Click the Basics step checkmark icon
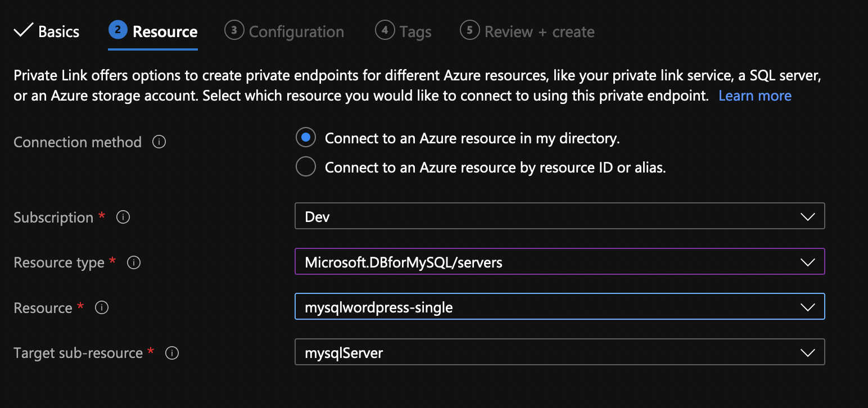 click(x=23, y=30)
